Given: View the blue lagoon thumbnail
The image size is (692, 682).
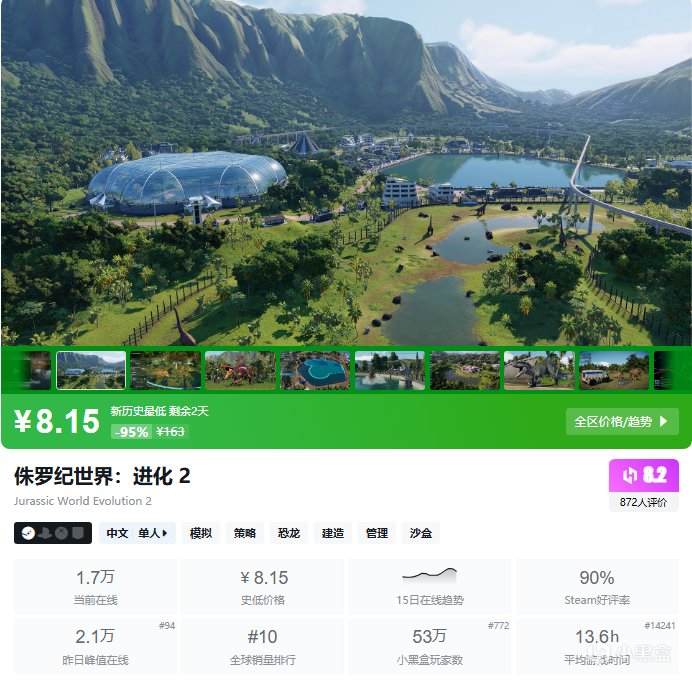Looking at the screenshot, I should pos(315,370).
